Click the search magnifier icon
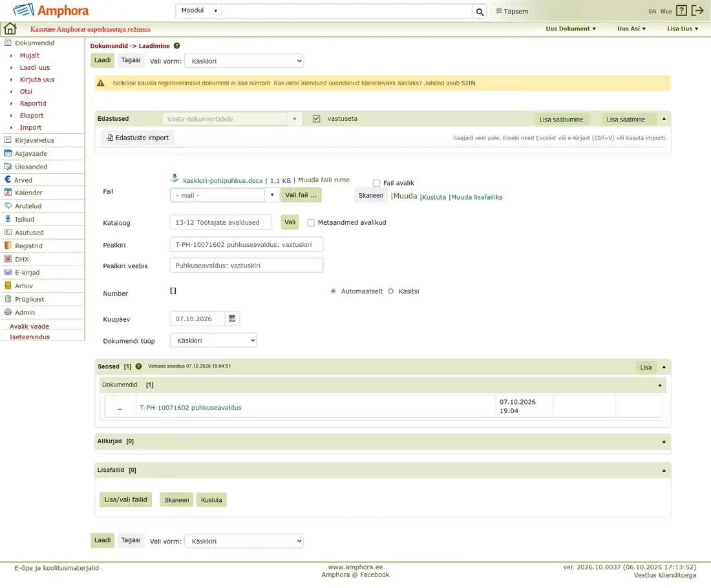The height and width of the screenshot is (588, 711). (480, 12)
